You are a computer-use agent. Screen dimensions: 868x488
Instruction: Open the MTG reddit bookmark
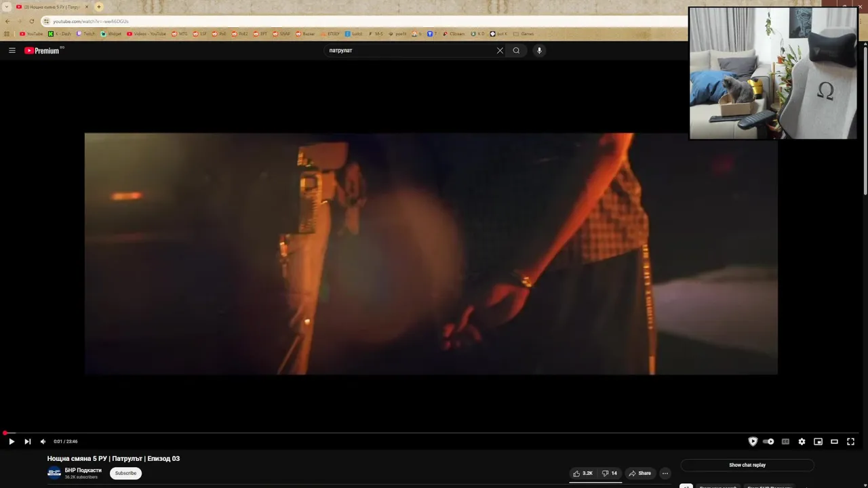click(x=180, y=34)
